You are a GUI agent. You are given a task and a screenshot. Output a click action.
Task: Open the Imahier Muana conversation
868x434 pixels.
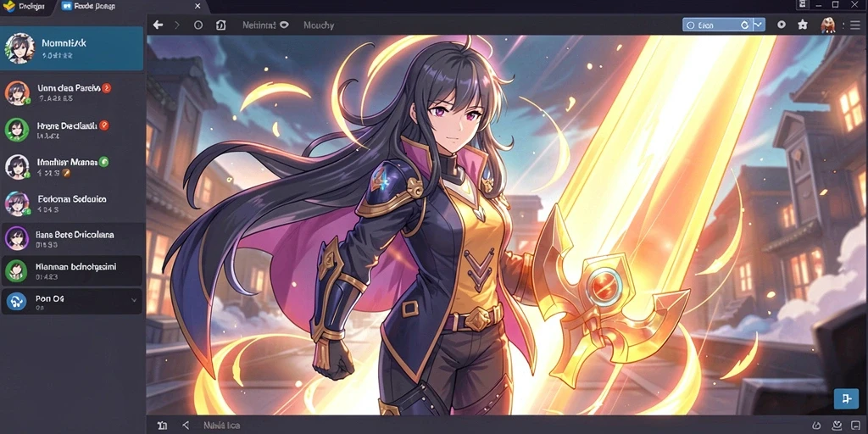click(x=72, y=167)
